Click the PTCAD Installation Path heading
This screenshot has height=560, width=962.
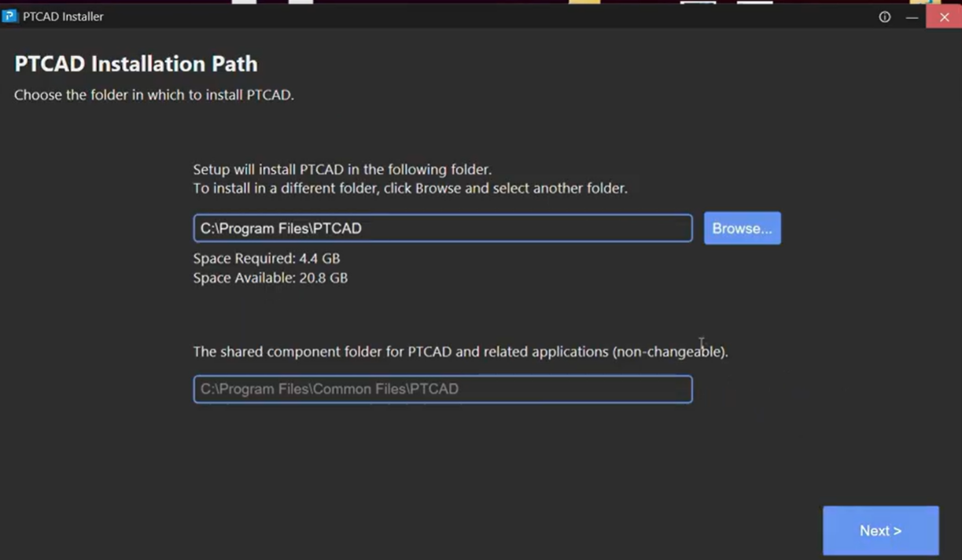pyautogui.click(x=136, y=64)
